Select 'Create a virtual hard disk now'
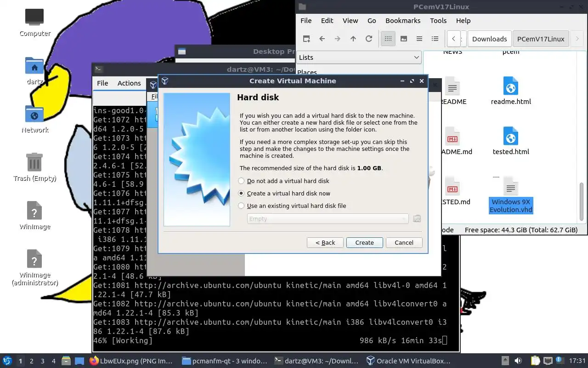The image size is (588, 368). 284,194
